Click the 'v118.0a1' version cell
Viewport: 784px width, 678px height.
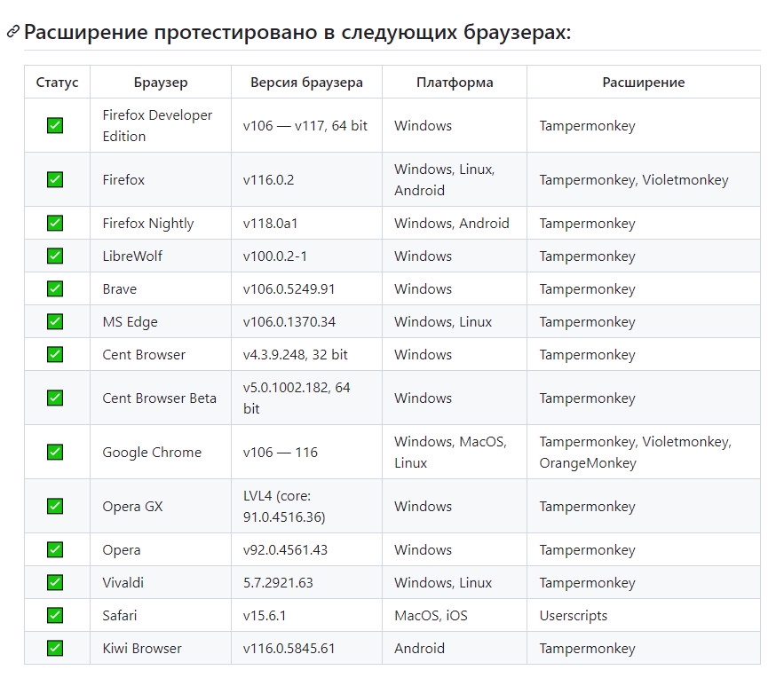tap(306, 223)
